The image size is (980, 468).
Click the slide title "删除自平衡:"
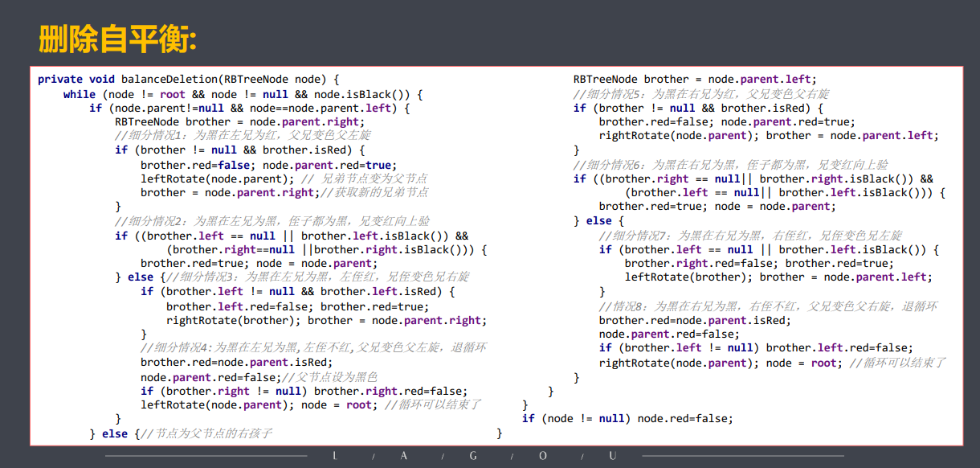117,39
